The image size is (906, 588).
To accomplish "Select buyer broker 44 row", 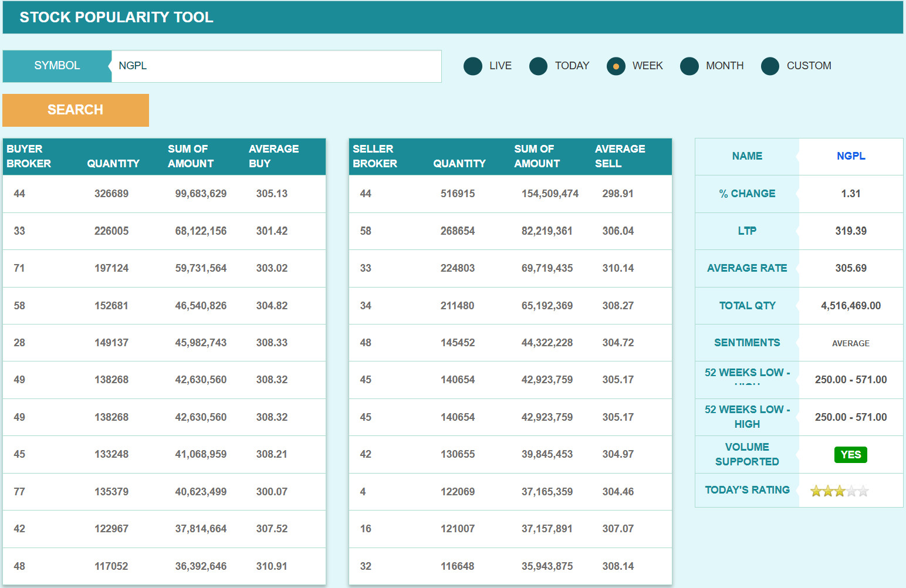I will point(164,194).
